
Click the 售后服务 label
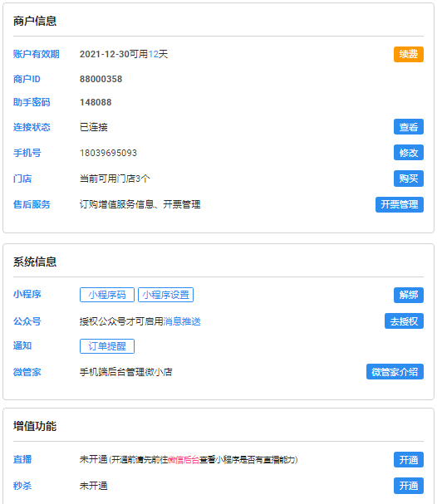[x=32, y=204]
